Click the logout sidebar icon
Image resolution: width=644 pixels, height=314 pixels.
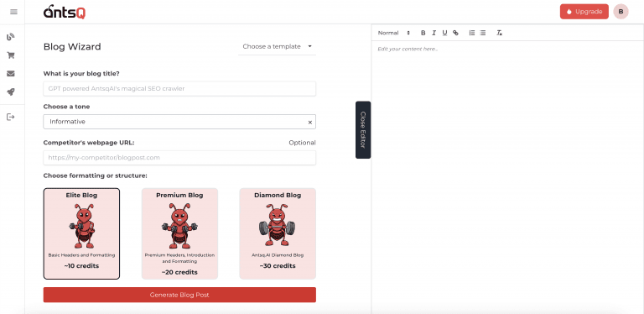pos(11,118)
